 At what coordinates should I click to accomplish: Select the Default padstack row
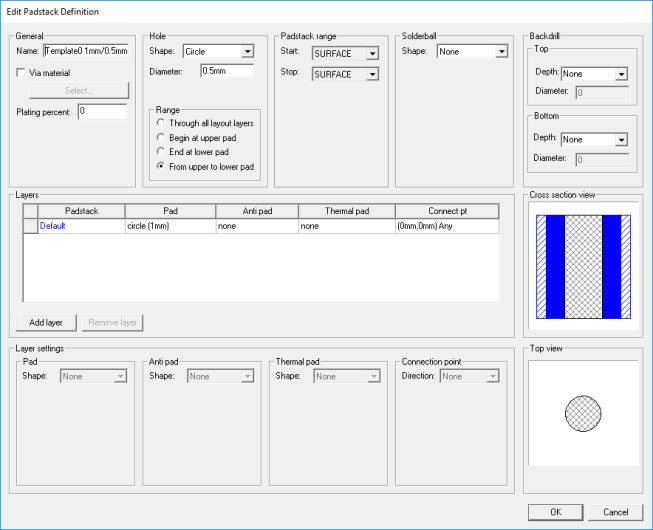point(82,226)
